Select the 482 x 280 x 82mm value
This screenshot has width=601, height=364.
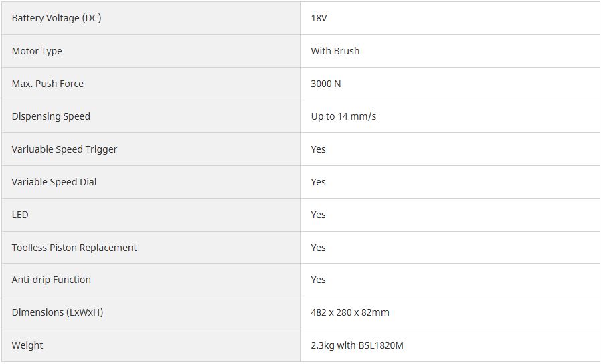[350, 312]
